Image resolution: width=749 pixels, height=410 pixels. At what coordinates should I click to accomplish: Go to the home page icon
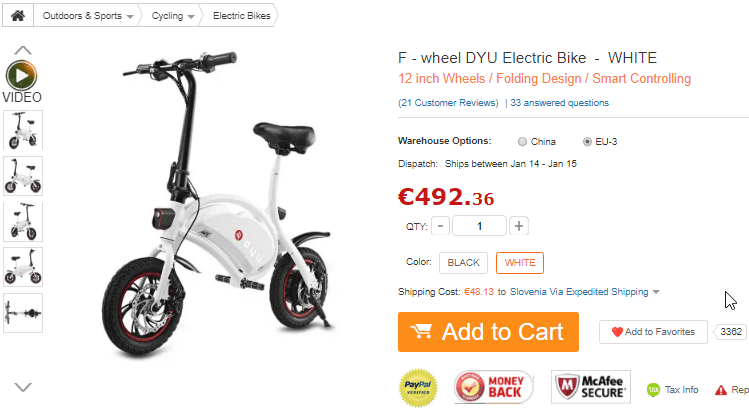pos(18,16)
